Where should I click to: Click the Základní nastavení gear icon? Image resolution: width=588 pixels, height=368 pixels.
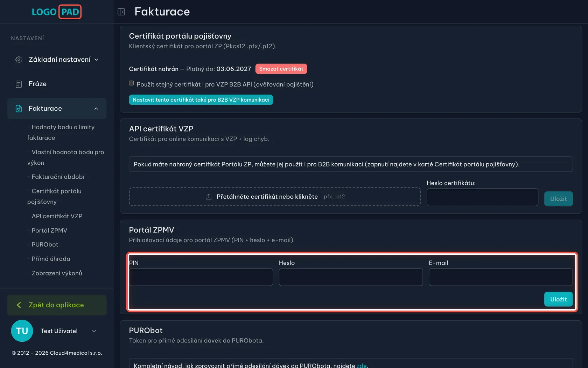pyautogui.click(x=19, y=60)
